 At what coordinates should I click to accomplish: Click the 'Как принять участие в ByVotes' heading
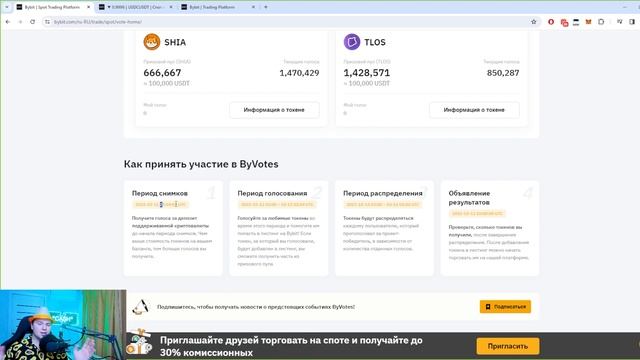201,164
